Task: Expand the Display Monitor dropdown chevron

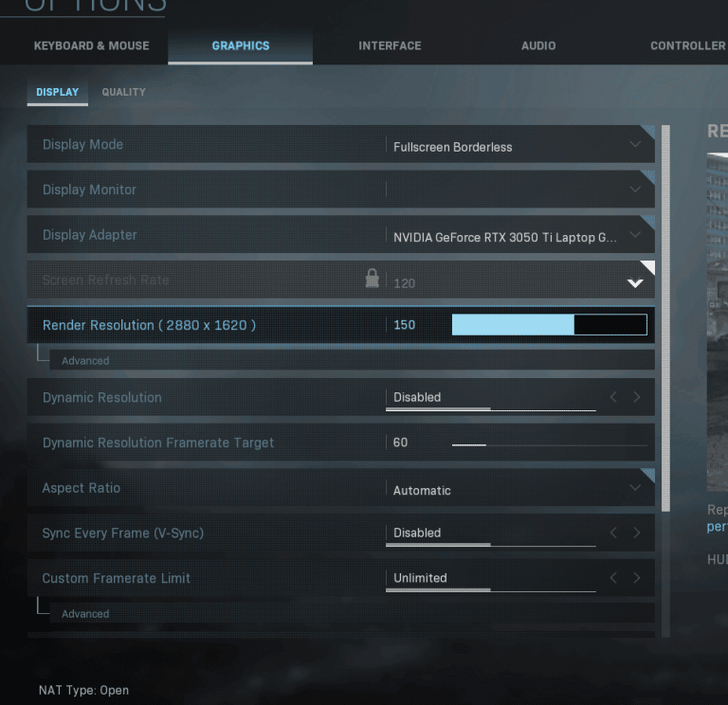Action: (x=635, y=190)
